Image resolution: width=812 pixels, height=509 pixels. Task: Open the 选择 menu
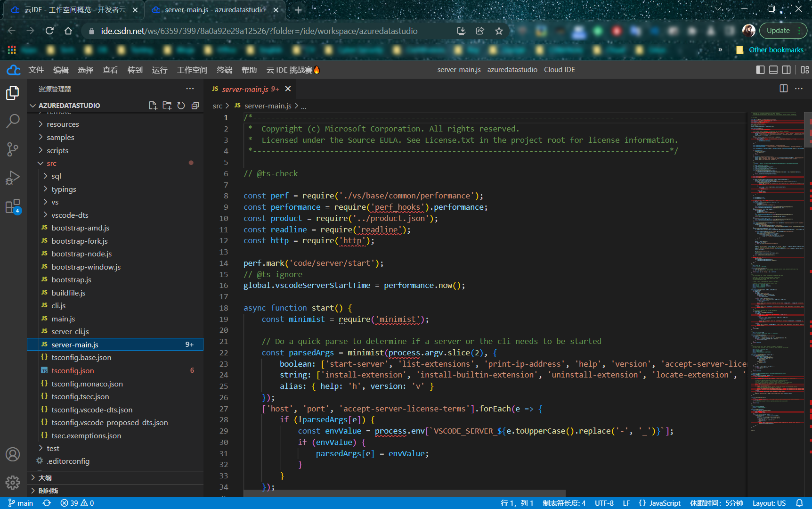pos(85,70)
